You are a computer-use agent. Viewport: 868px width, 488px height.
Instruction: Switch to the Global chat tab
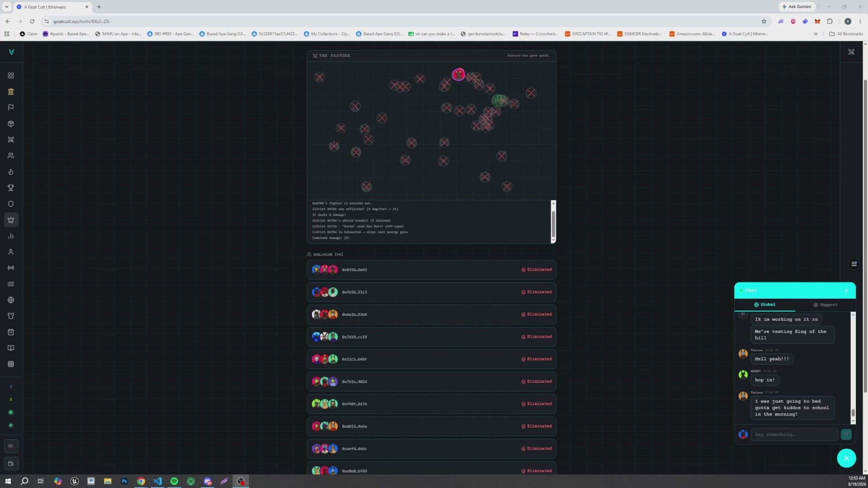click(x=764, y=305)
